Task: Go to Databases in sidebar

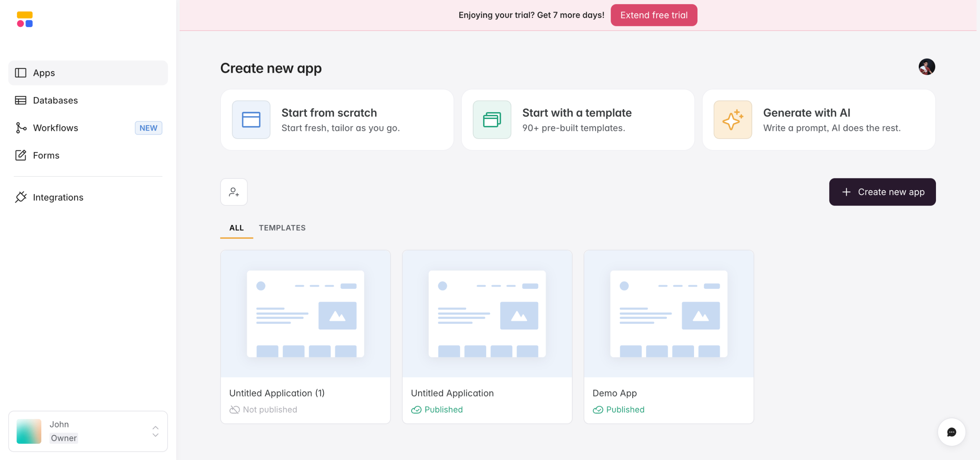Action: [x=55, y=100]
